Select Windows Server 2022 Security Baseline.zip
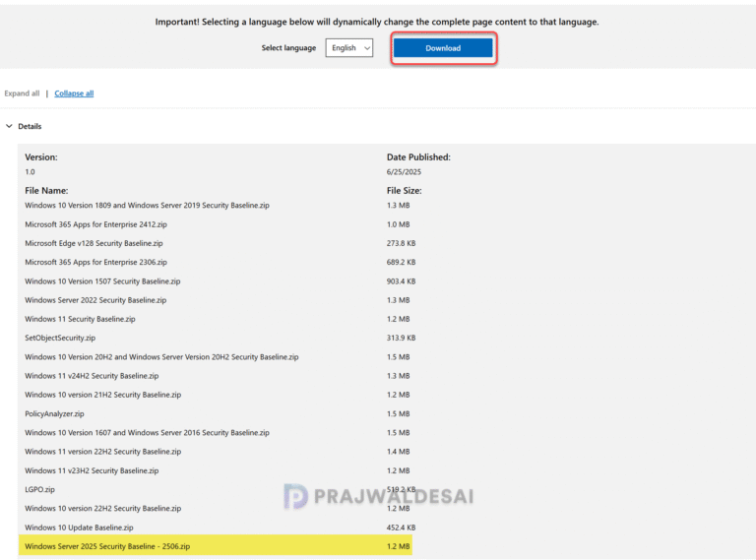 coord(95,300)
